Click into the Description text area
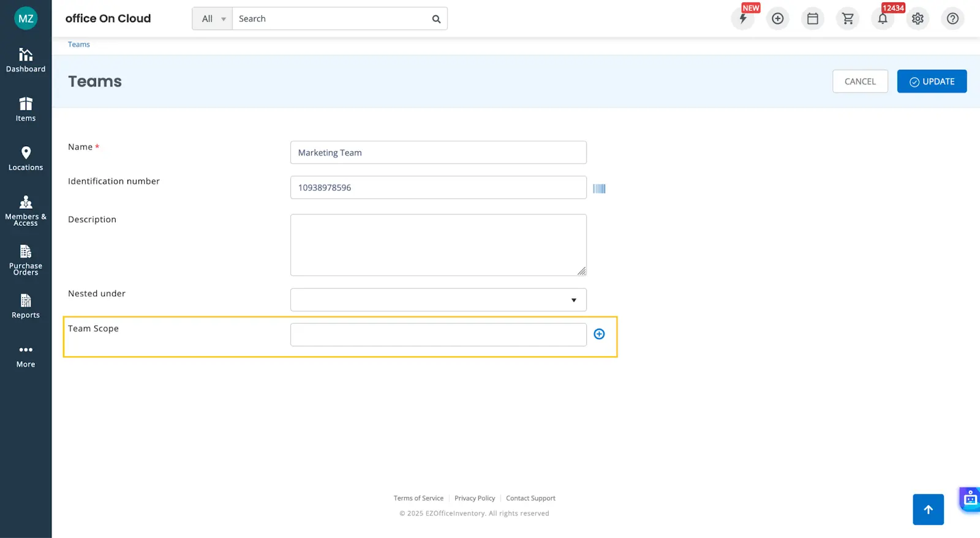Viewport: 980px width, 538px height. (x=438, y=245)
